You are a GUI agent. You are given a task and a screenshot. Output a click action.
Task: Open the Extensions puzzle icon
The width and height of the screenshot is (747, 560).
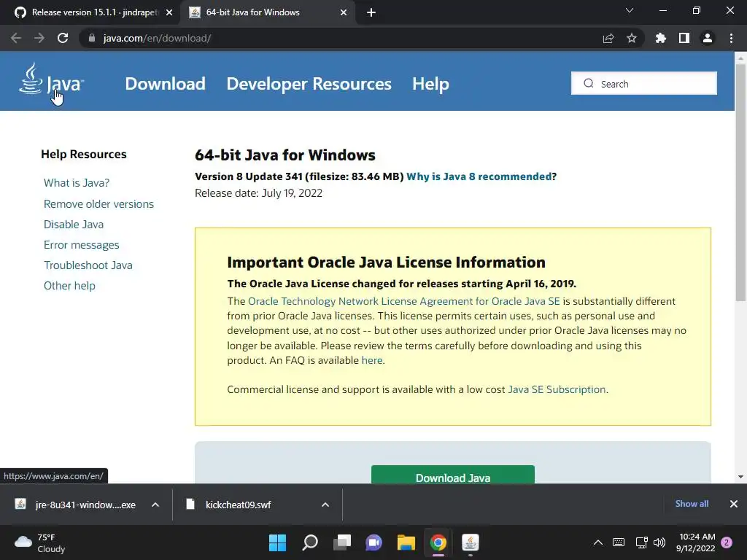tap(661, 38)
